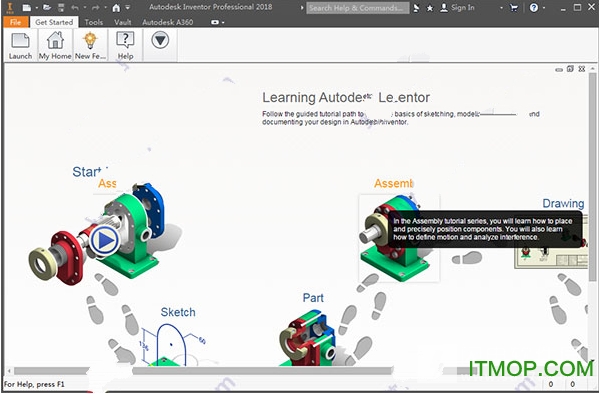Screen dimensions: 599x394
Task: Open the Autodesk App Store cart
Action: pos(514,8)
